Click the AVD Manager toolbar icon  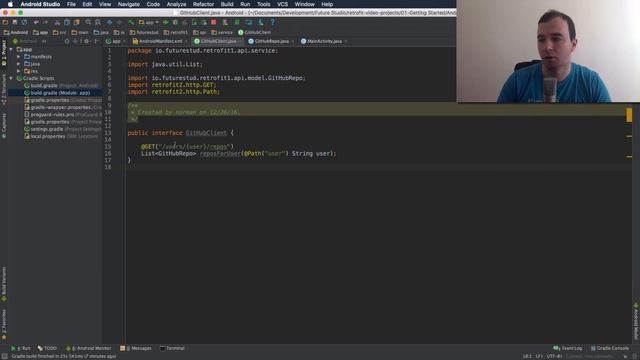pos(225,22)
